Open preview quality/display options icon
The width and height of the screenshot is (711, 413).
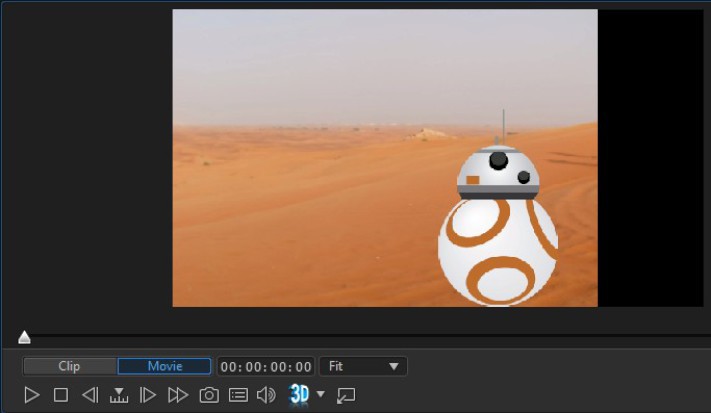click(x=238, y=395)
